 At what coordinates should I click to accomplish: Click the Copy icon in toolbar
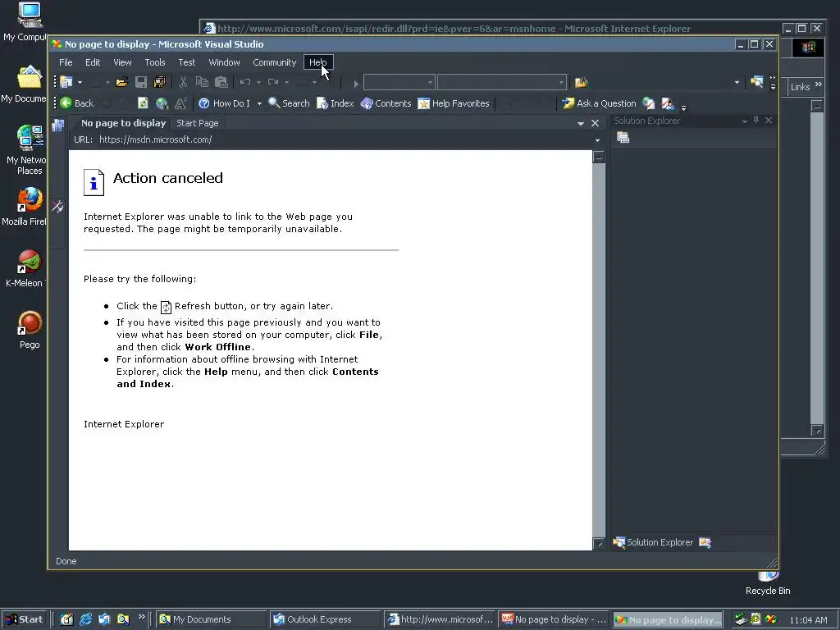coord(202,82)
